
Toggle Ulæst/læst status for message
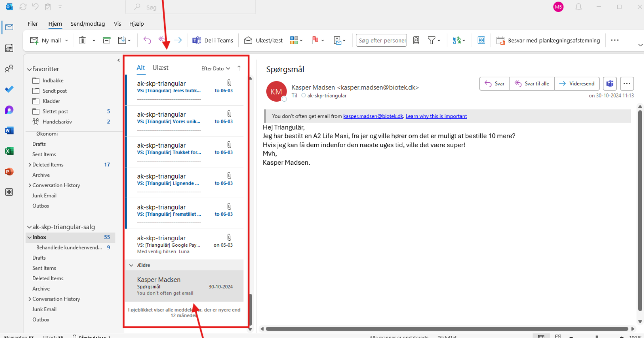pos(263,40)
